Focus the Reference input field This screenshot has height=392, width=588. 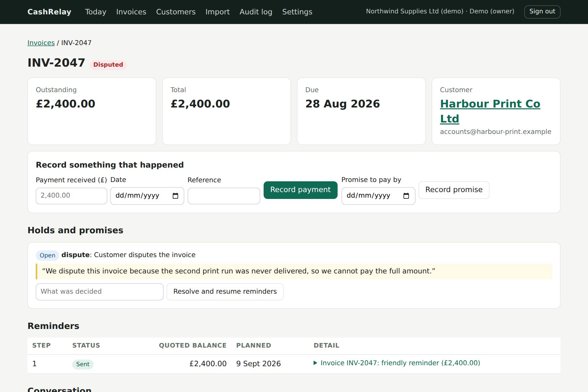224,196
